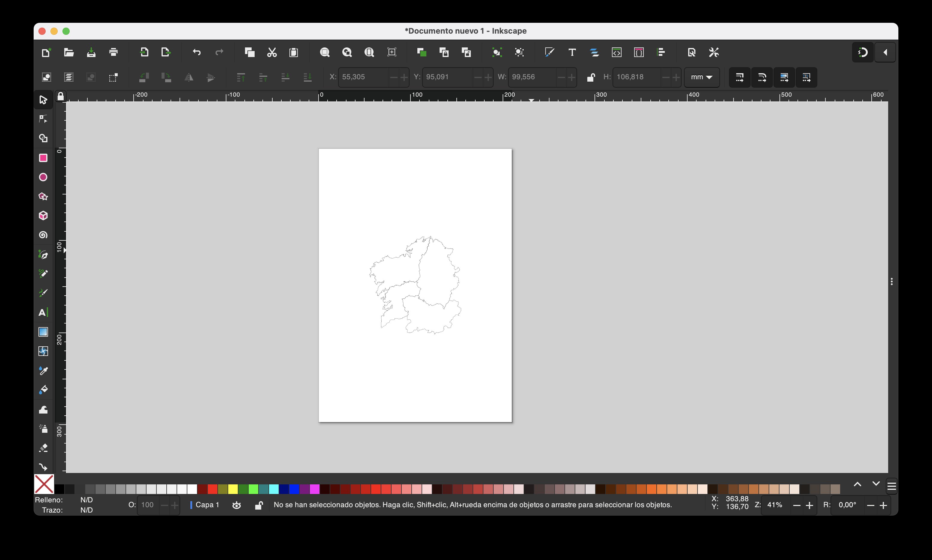Select the Gradient tool

43,332
